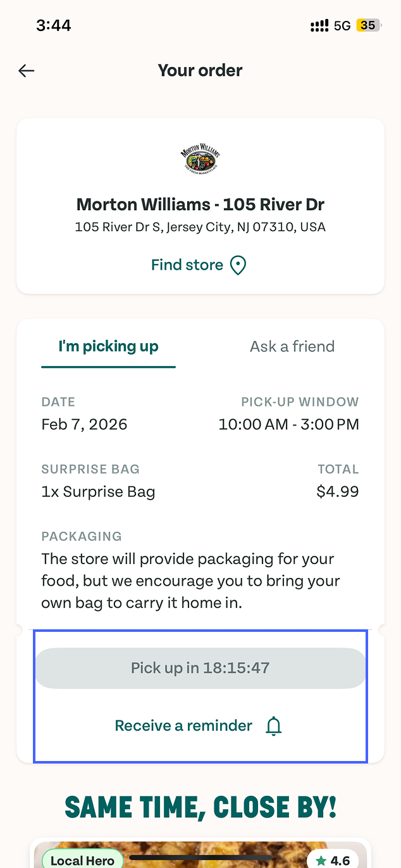Open the Ask a friend tab
The width and height of the screenshot is (401, 868).
292,346
